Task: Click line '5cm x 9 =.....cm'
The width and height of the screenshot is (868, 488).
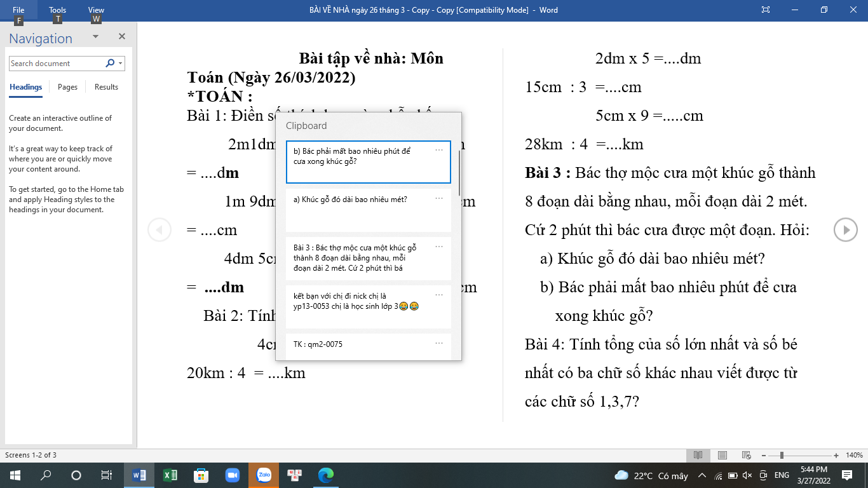Action: click(649, 116)
